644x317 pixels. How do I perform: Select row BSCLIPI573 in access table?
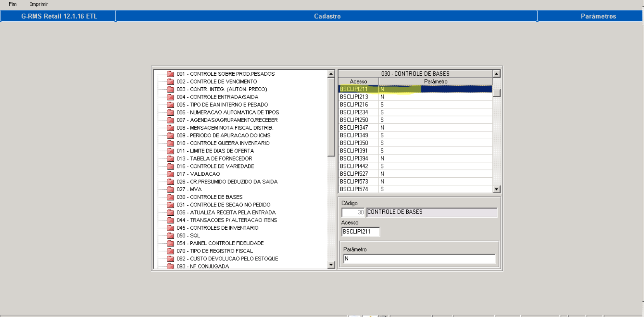pos(415,182)
